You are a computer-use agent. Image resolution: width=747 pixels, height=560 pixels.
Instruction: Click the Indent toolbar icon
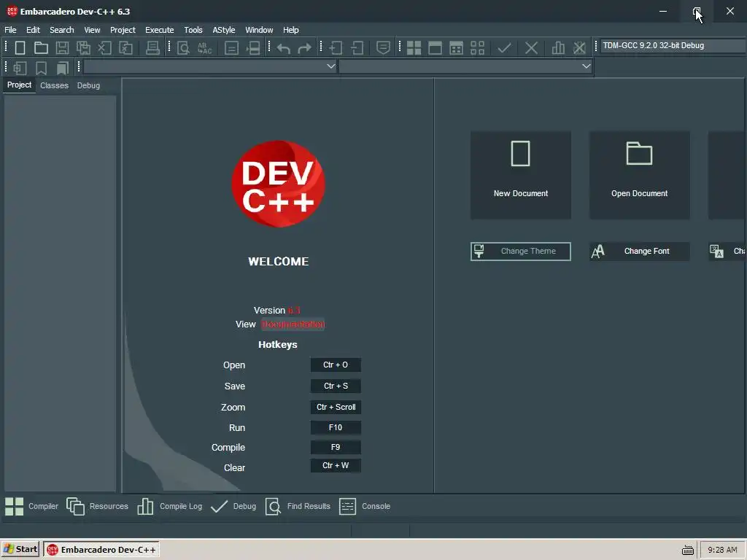(x=336, y=47)
